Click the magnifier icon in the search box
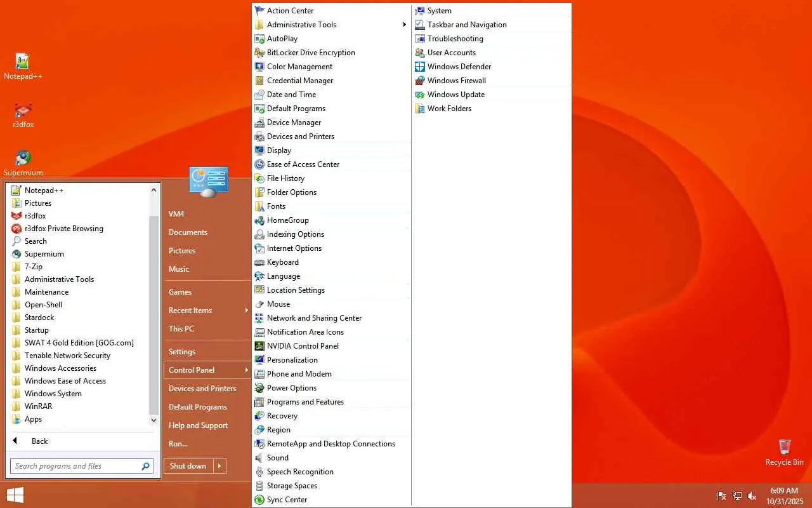Image resolution: width=812 pixels, height=508 pixels. [x=145, y=466]
